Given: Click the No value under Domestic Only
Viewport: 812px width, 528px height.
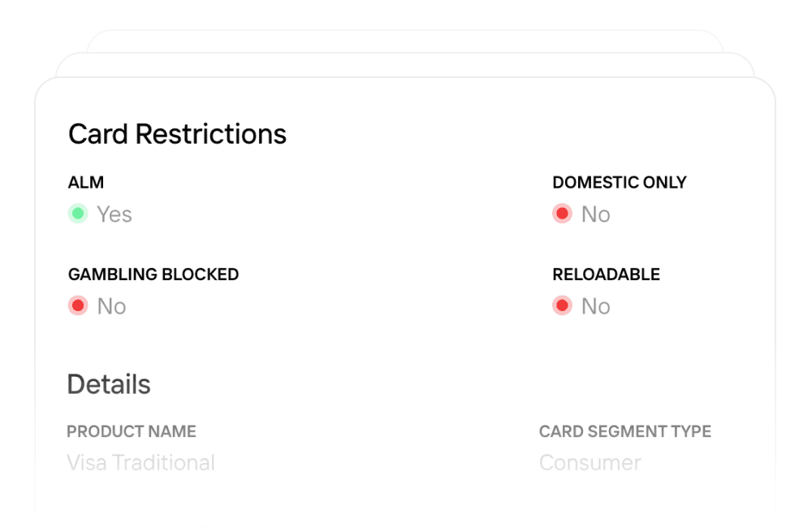Looking at the screenshot, I should (596, 214).
